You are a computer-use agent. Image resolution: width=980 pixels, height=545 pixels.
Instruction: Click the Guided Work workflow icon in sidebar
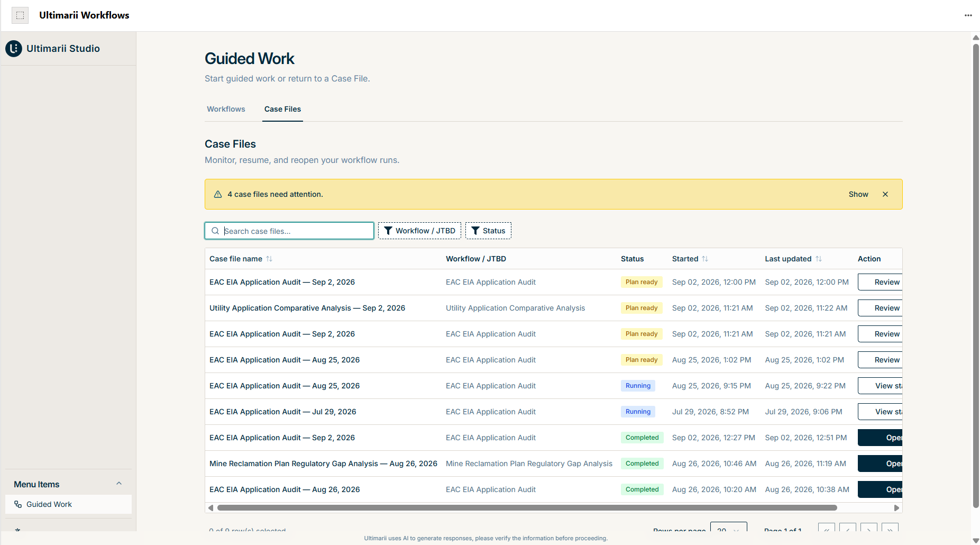[18, 504]
